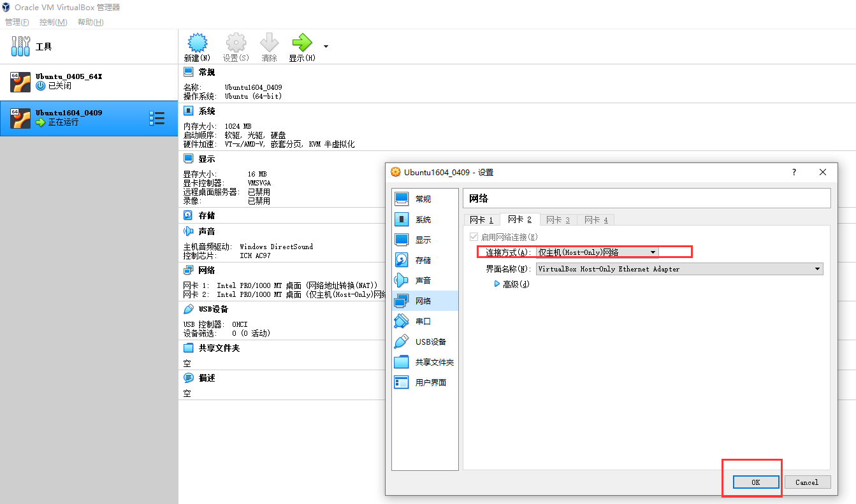The image size is (856, 504).
Task: Open the 控制(M) menu
Action: [x=53, y=22]
